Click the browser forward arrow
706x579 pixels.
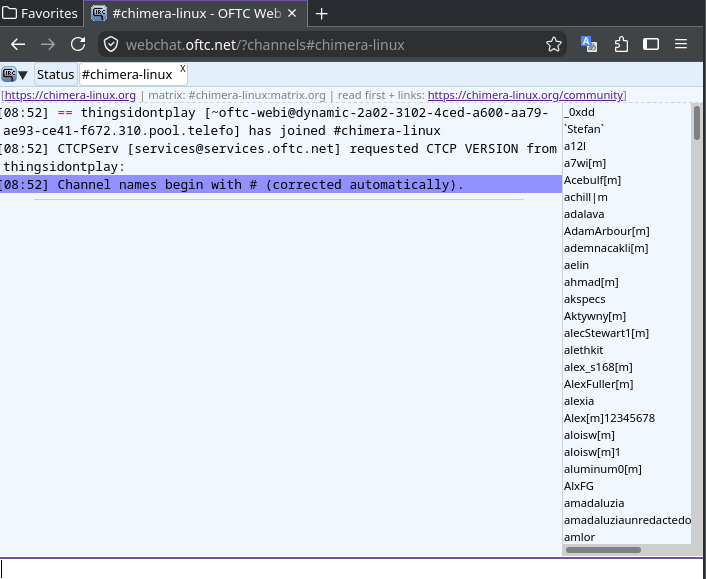click(48, 45)
